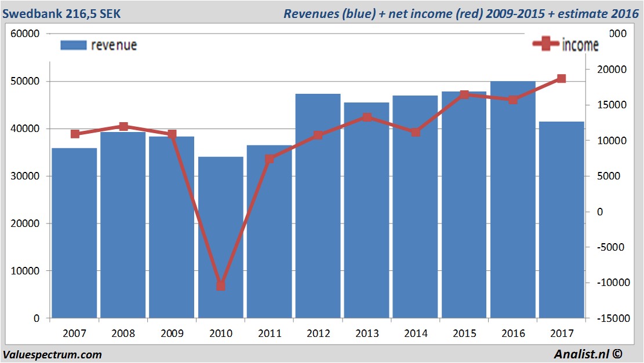Screen dimensions: 644x363
Task: Click the 2010 negative income data point
Action: click(220, 286)
